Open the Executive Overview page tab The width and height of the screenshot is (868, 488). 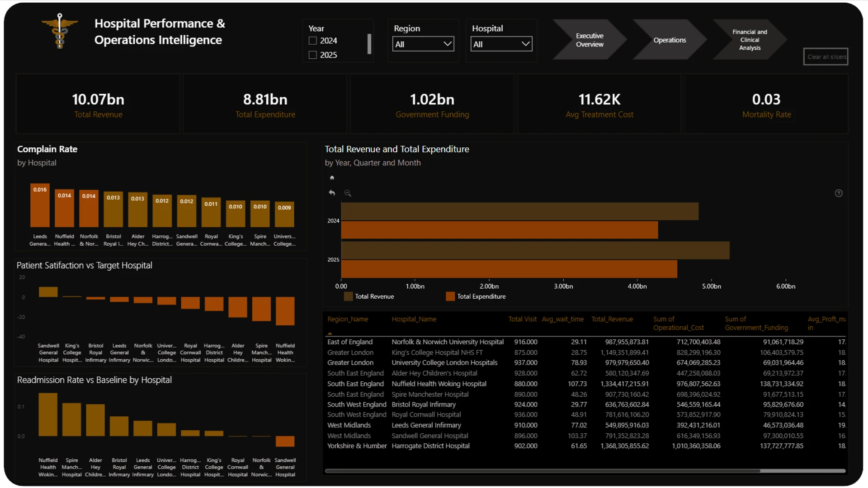click(x=589, y=40)
